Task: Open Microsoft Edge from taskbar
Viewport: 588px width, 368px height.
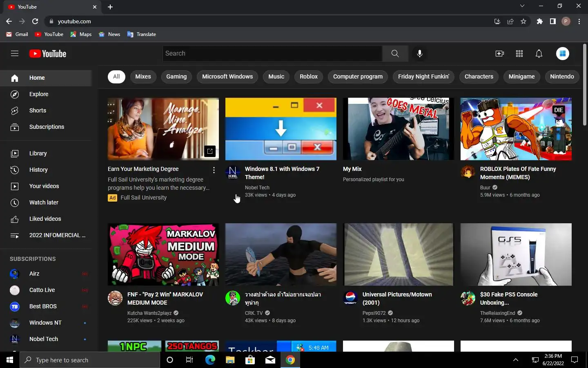Action: [x=210, y=360]
